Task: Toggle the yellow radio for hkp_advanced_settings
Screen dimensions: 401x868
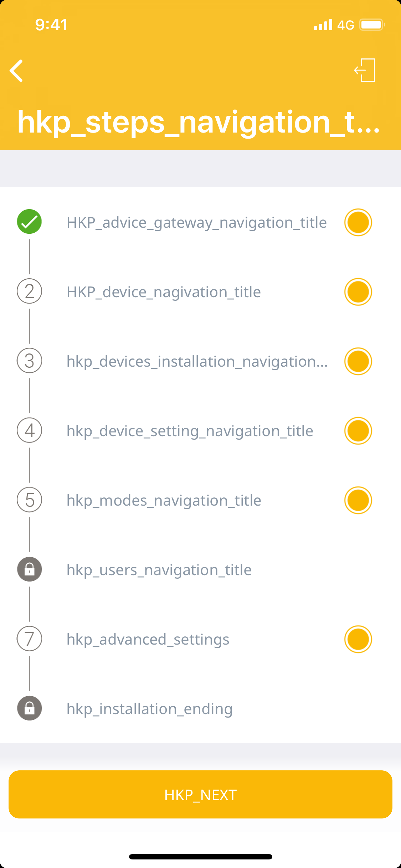Action: tap(358, 639)
